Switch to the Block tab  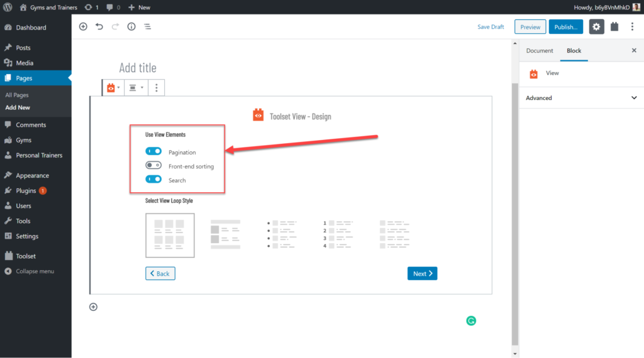(574, 51)
